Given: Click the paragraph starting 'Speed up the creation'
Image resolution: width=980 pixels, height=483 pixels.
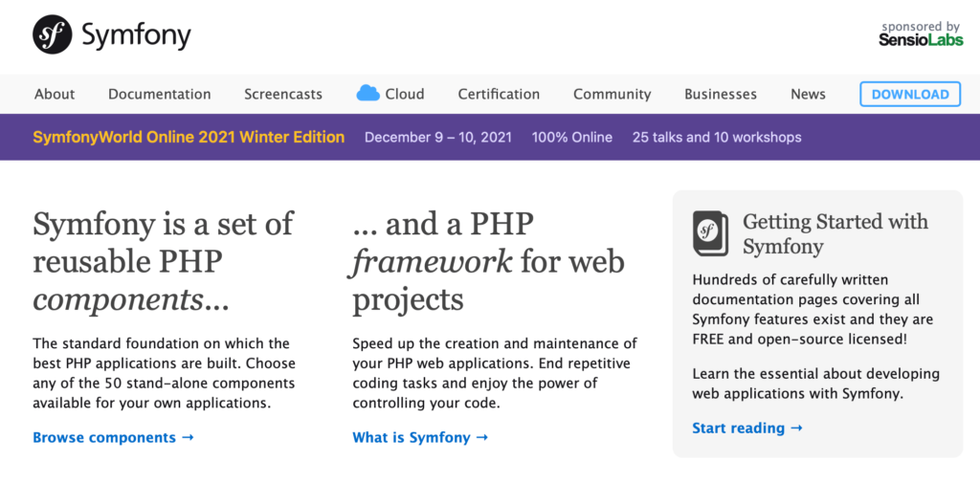Looking at the screenshot, I should [x=495, y=373].
